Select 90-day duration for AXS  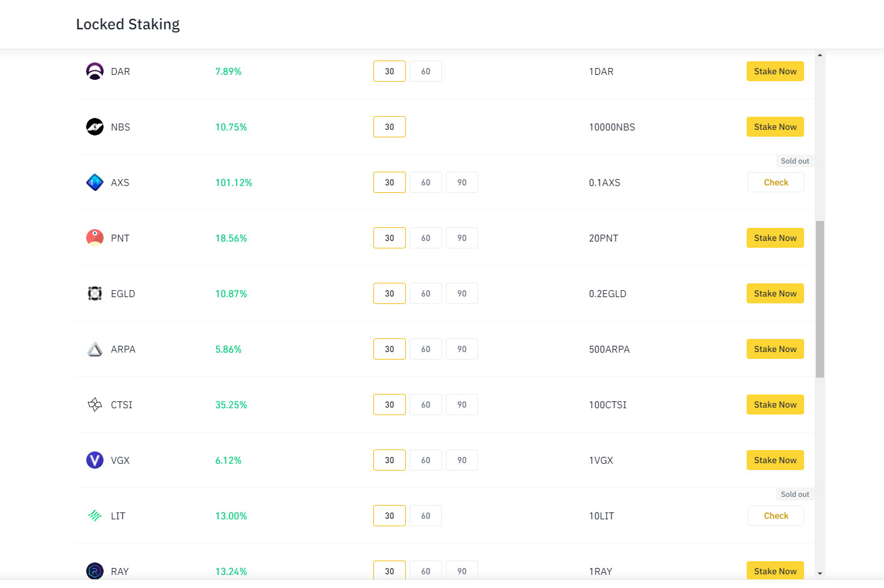click(462, 182)
